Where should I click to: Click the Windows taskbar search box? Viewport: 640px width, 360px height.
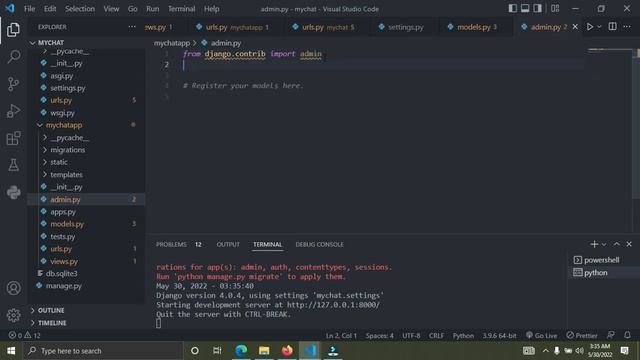(103, 351)
